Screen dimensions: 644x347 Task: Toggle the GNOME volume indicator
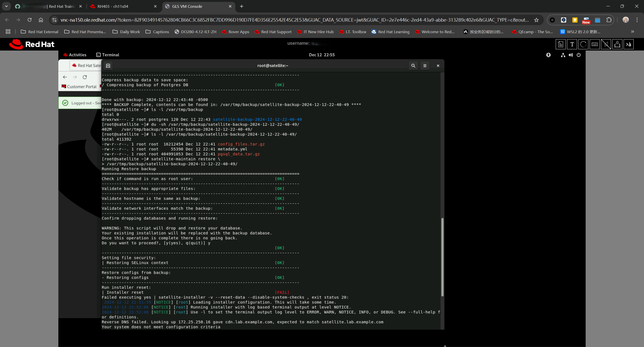571,55
